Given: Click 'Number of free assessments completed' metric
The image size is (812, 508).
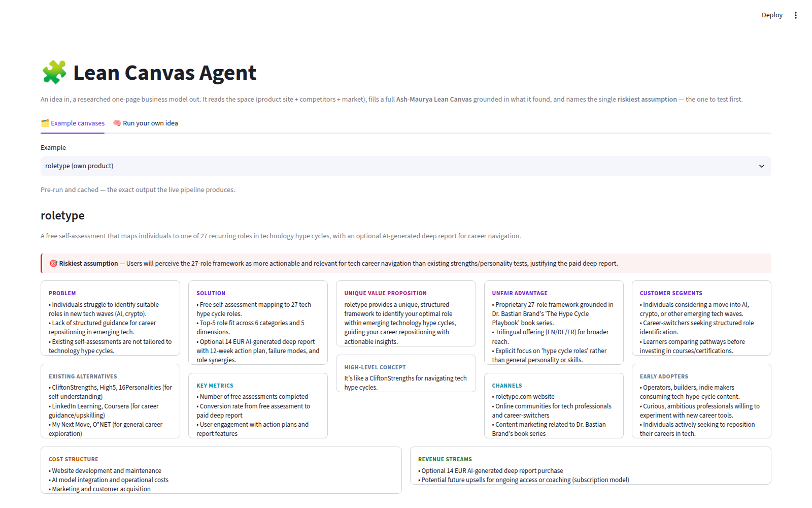Looking at the screenshot, I should tap(252, 397).
